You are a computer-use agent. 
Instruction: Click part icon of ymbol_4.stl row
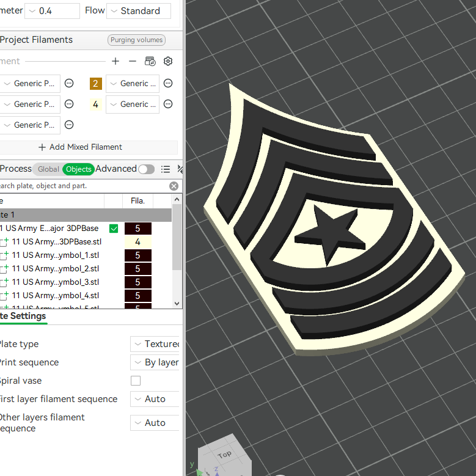[4, 295]
